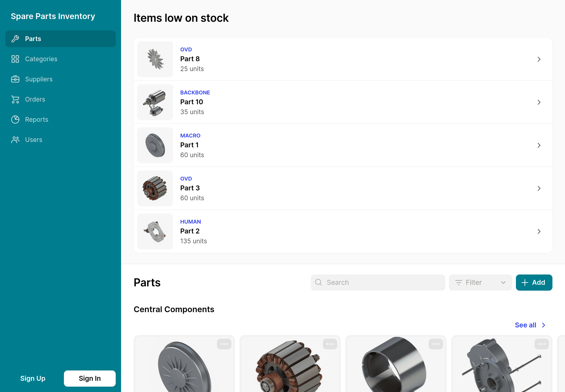Expand the Part 10 row chevron
The image size is (565, 392).
pyautogui.click(x=539, y=102)
